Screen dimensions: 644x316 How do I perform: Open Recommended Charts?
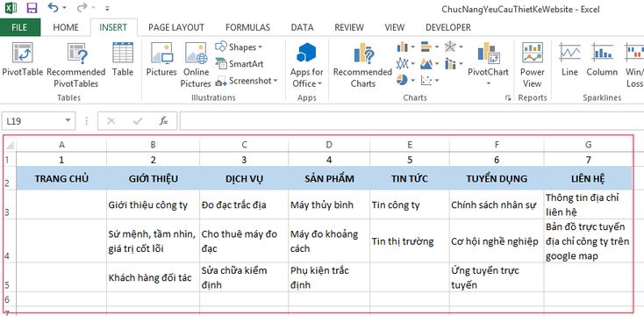[x=362, y=65]
